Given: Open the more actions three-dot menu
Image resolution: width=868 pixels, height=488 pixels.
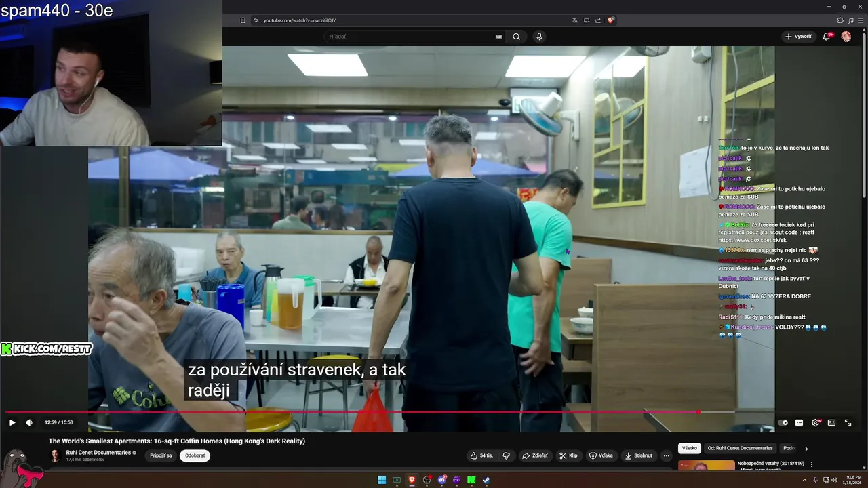Looking at the screenshot, I should [667, 455].
